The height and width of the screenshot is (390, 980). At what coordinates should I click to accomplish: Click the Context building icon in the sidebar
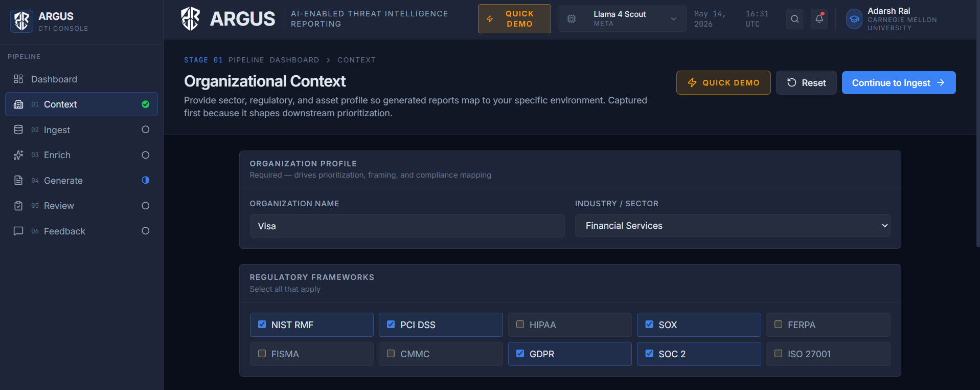(18, 104)
